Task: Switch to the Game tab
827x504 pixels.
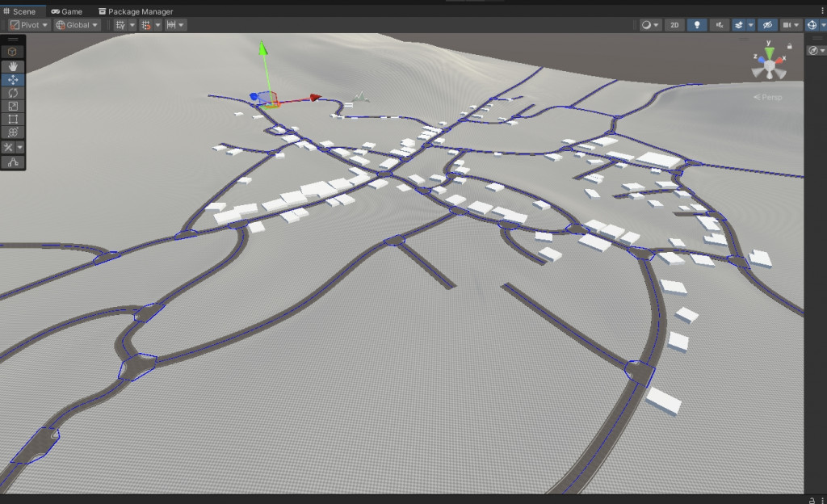Action: pyautogui.click(x=66, y=11)
